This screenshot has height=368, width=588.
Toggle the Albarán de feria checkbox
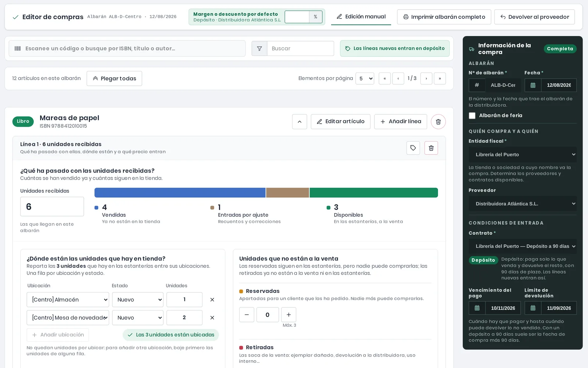click(x=472, y=116)
